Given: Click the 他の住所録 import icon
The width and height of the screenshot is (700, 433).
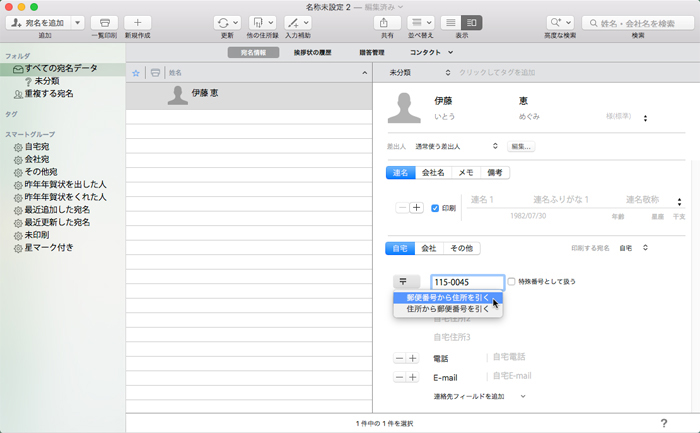Looking at the screenshot, I should (x=261, y=22).
